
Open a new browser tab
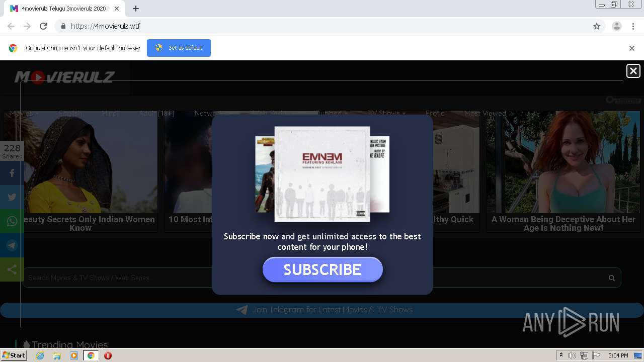[136, 9]
